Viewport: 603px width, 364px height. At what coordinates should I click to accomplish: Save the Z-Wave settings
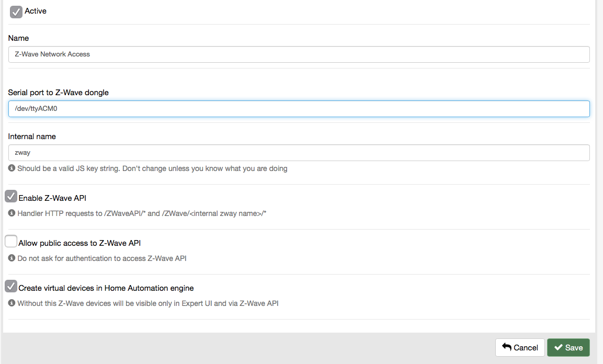[x=568, y=347]
